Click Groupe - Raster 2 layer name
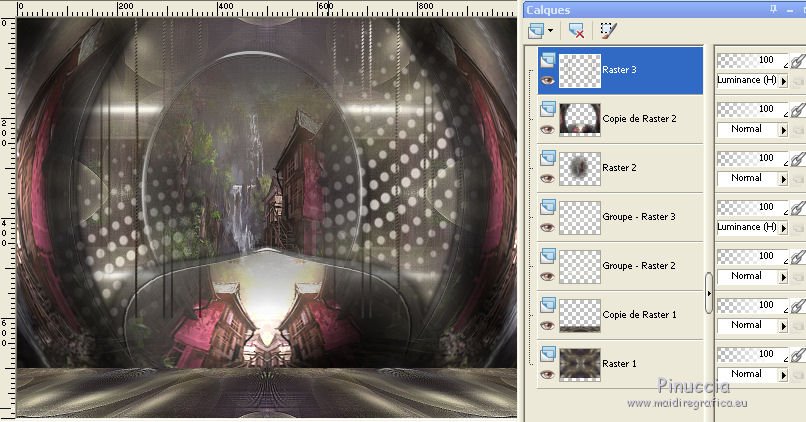 point(639,266)
